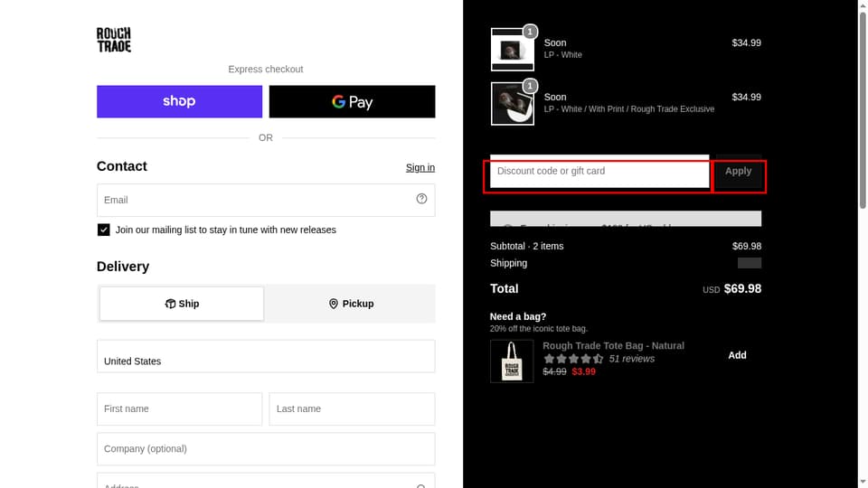Viewport: 868px width, 488px height.
Task: Click the email help question-mark icon
Action: pyautogui.click(x=421, y=199)
